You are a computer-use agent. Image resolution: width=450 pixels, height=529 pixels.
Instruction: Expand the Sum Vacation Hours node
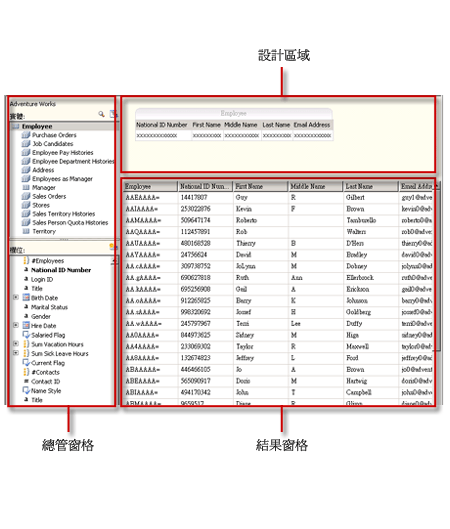(16, 343)
